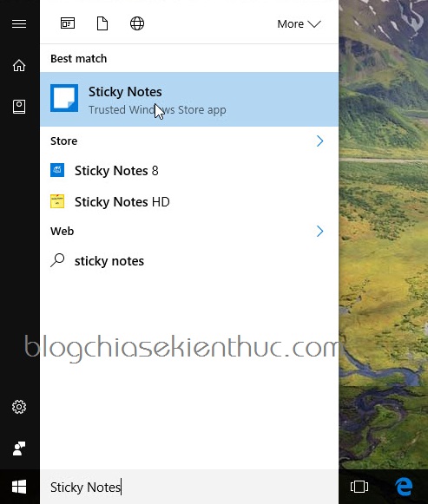This screenshot has width=428, height=504.
Task: Expand Web results chevron
Action: (x=319, y=231)
